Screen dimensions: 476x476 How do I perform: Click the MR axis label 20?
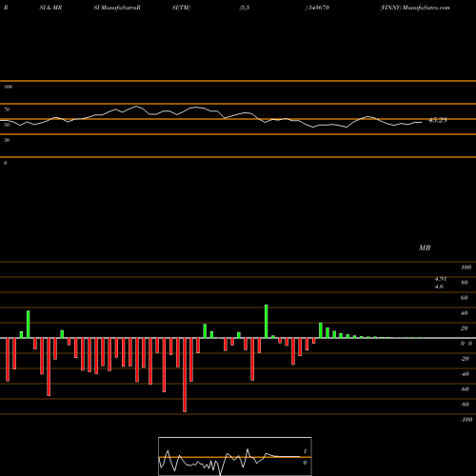point(465,328)
